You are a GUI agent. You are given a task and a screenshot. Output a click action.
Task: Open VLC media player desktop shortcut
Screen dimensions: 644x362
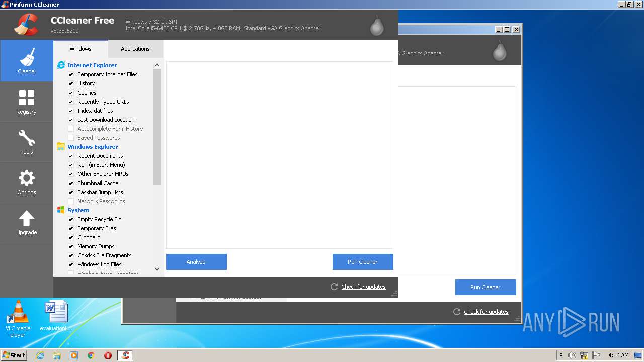[18, 319]
